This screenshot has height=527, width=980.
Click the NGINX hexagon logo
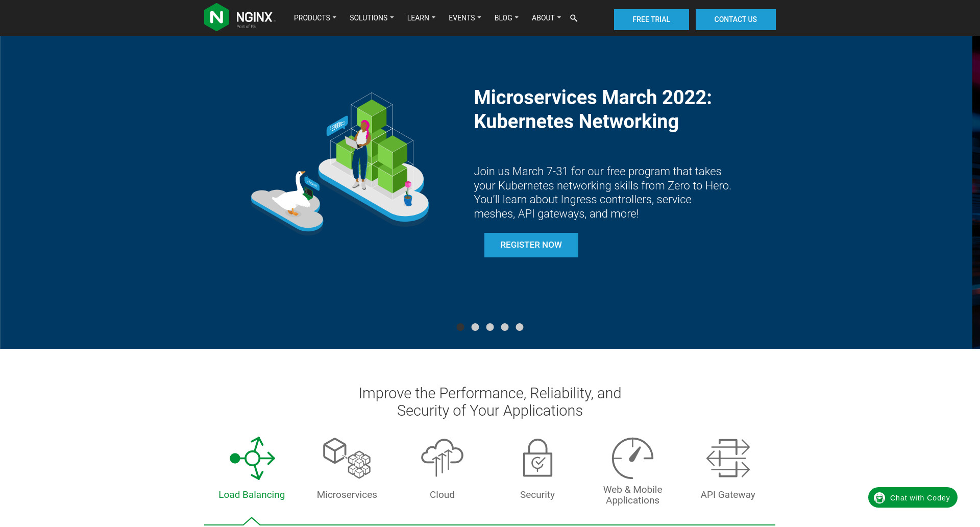tap(216, 17)
